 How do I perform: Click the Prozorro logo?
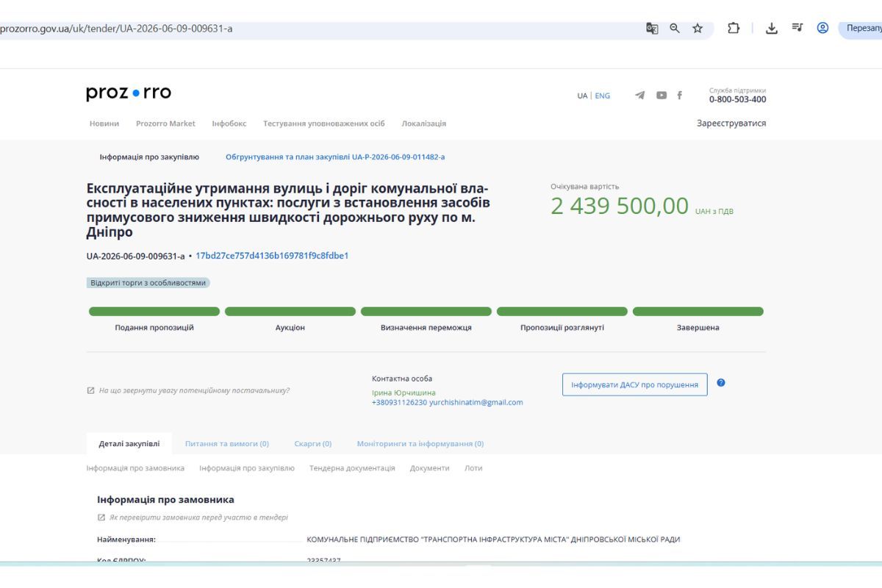tap(129, 93)
